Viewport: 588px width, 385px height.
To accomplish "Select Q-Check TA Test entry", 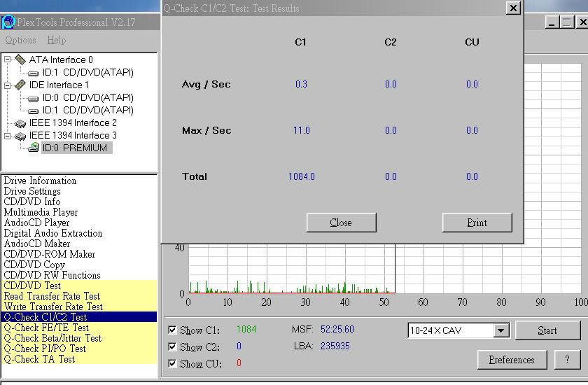I will pos(79,359).
